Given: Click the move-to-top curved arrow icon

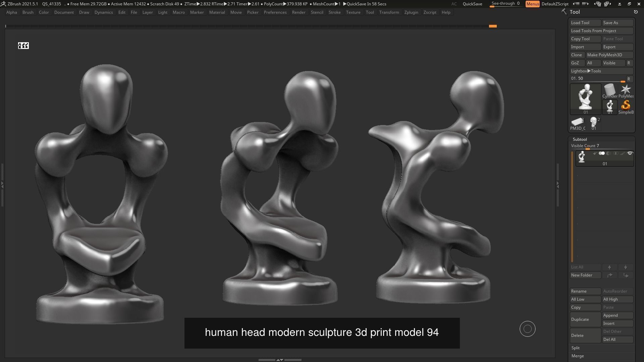Looking at the screenshot, I should coord(609,275).
